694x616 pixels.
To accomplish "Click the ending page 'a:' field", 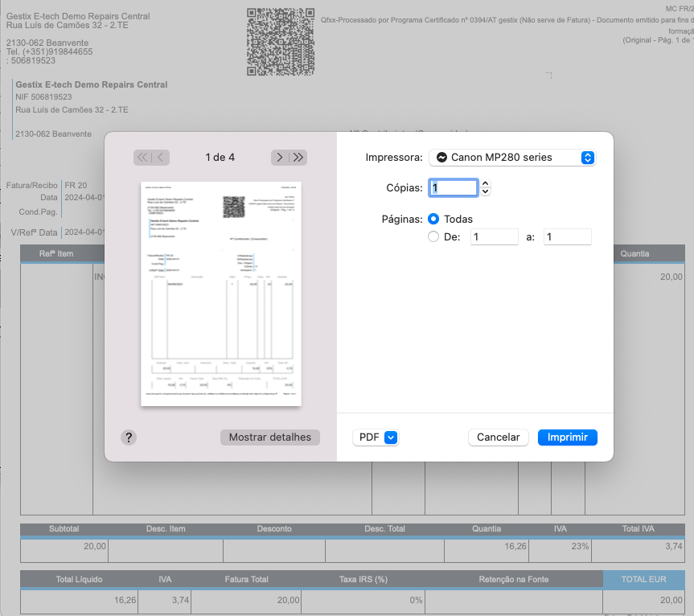I will 568,236.
